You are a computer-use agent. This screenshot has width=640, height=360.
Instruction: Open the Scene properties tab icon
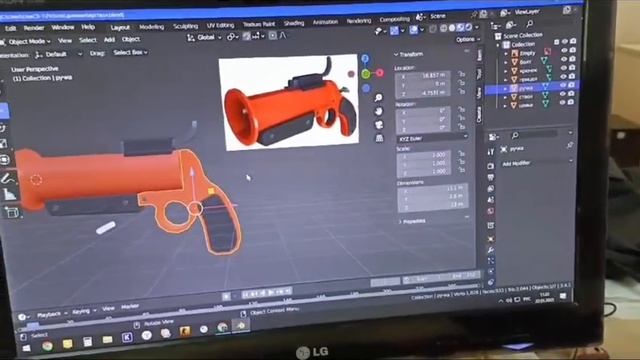[x=491, y=200]
